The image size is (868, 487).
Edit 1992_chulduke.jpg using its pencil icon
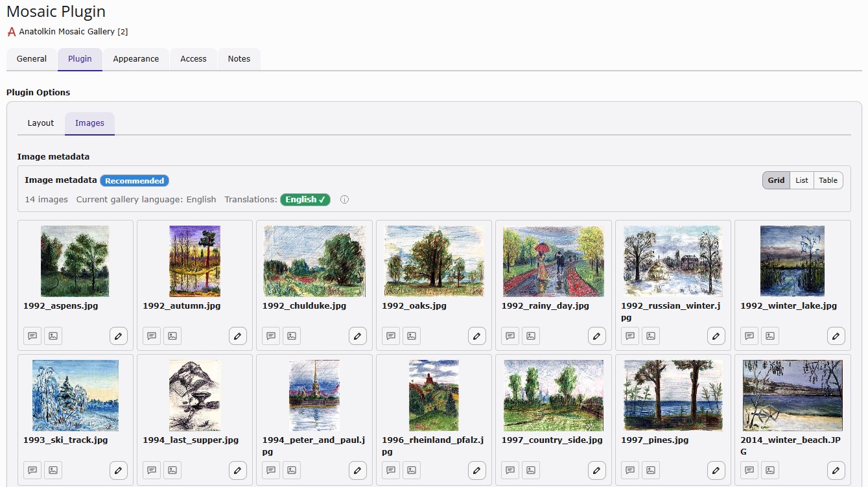coord(357,336)
